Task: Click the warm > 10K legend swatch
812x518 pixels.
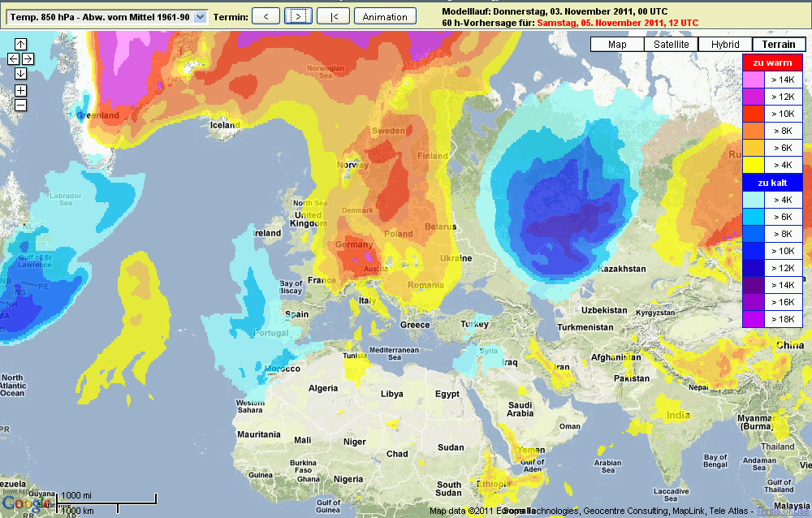Action: tap(754, 114)
